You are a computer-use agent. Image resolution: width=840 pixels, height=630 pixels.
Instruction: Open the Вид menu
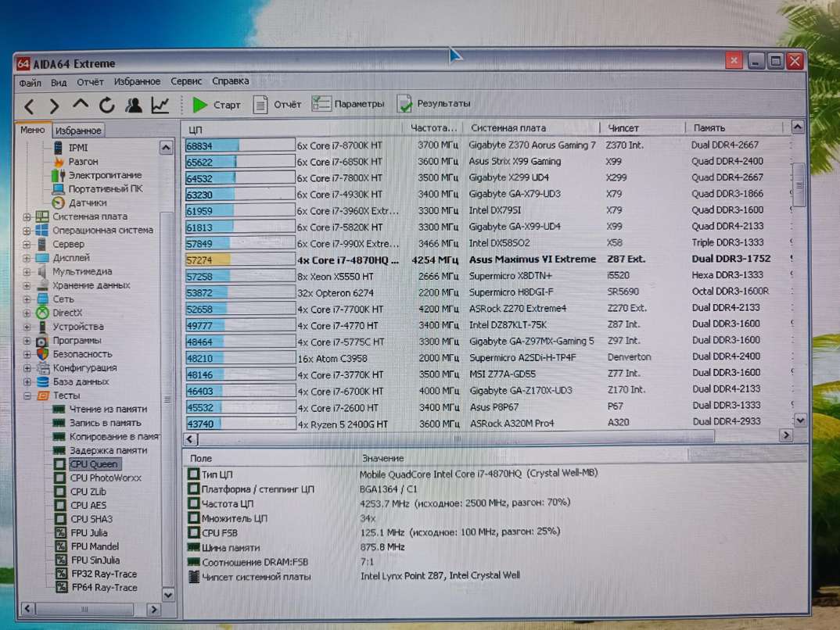point(59,82)
